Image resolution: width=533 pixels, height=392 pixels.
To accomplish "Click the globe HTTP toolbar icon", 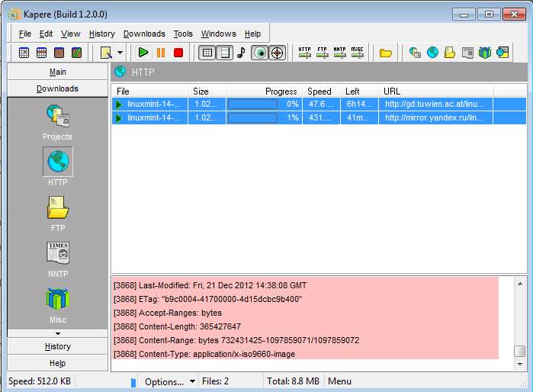I will coord(432,53).
